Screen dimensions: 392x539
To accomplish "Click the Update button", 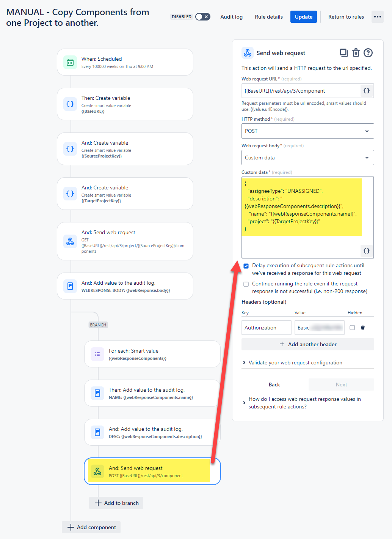I will coord(303,17).
